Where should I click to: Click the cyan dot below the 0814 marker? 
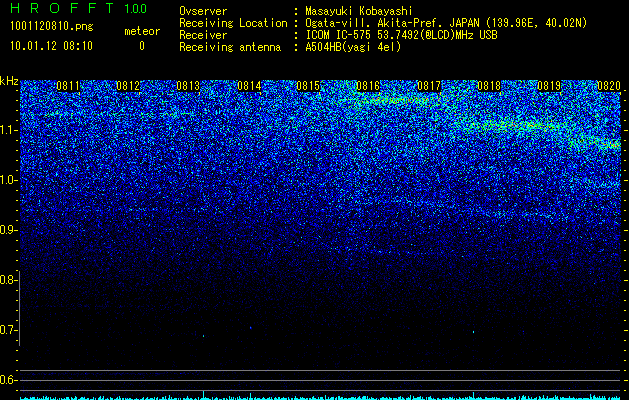pyautogui.click(x=251, y=328)
